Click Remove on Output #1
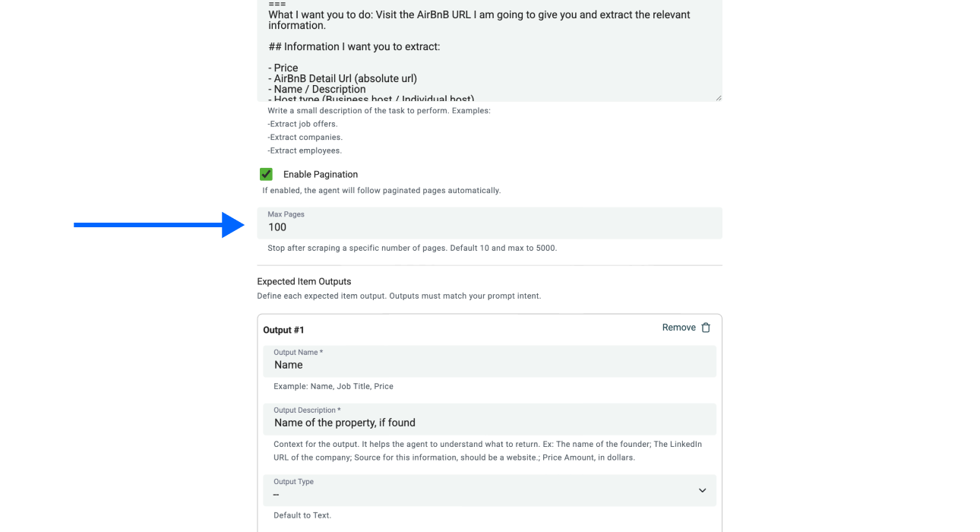The height and width of the screenshot is (532, 980). click(x=678, y=328)
